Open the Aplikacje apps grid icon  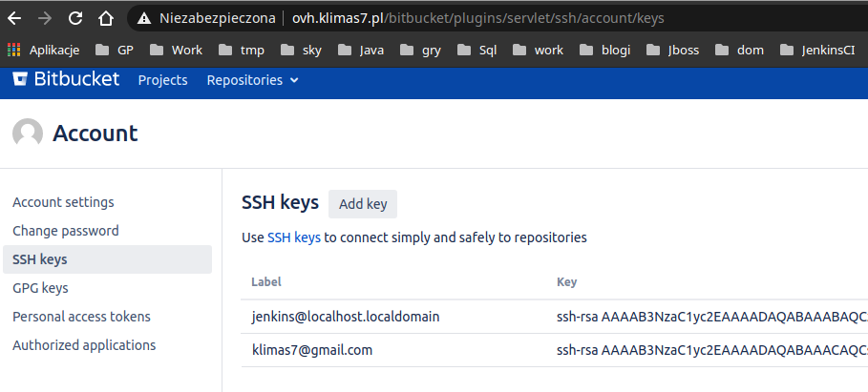(13, 51)
